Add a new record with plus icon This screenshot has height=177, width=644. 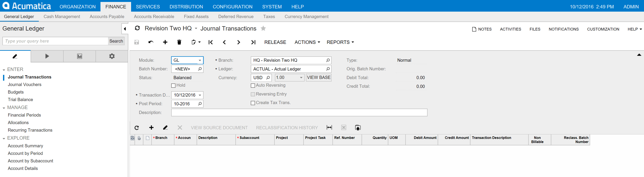click(165, 42)
